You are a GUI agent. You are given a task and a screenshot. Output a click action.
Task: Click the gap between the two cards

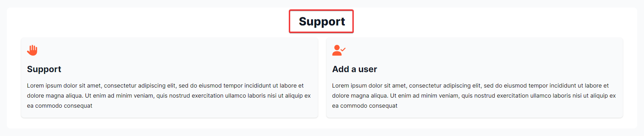[322, 78]
